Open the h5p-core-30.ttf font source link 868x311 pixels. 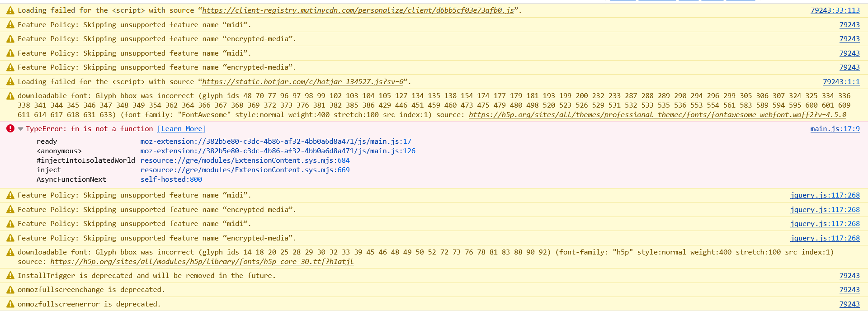click(x=202, y=262)
